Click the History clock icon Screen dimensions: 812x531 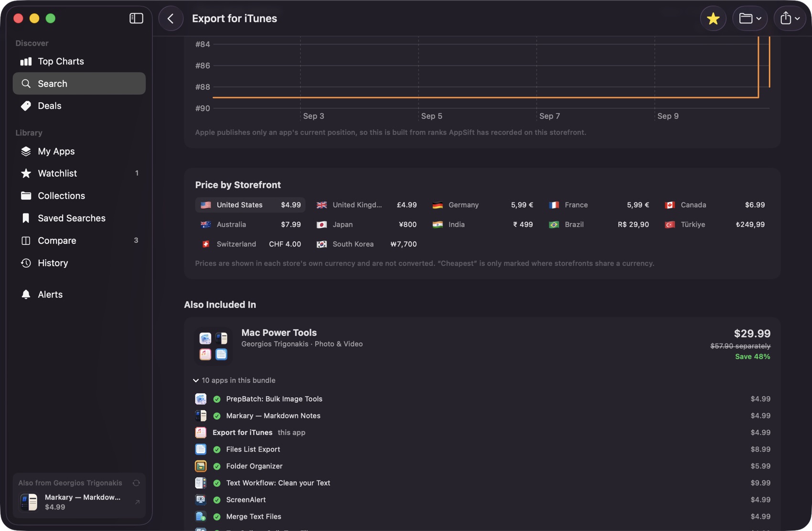point(26,263)
